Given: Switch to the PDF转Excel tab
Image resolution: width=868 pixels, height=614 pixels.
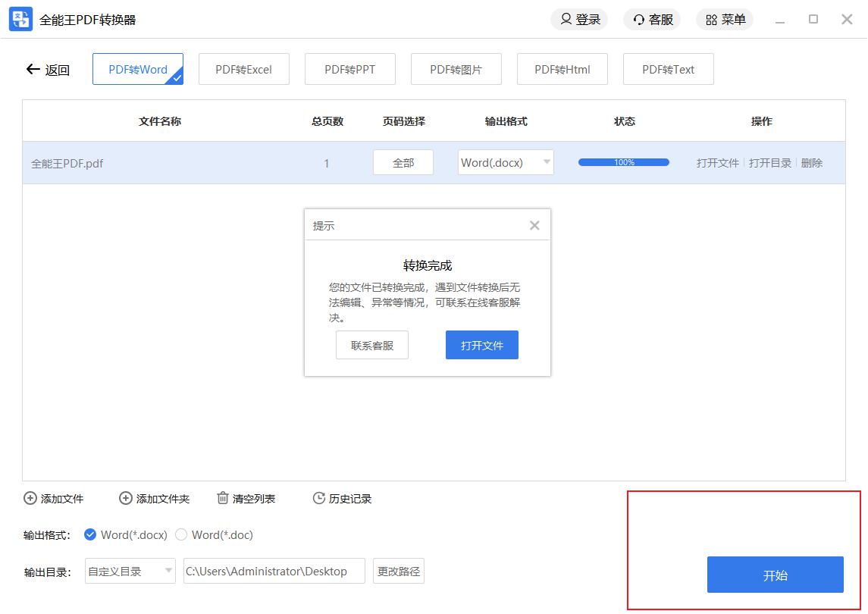Looking at the screenshot, I should (x=243, y=70).
